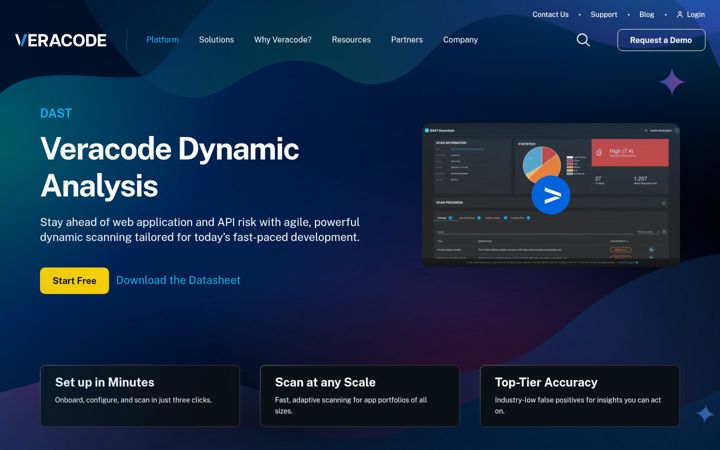The height and width of the screenshot is (450, 720).
Task: Open the Platform menu
Action: (x=162, y=40)
